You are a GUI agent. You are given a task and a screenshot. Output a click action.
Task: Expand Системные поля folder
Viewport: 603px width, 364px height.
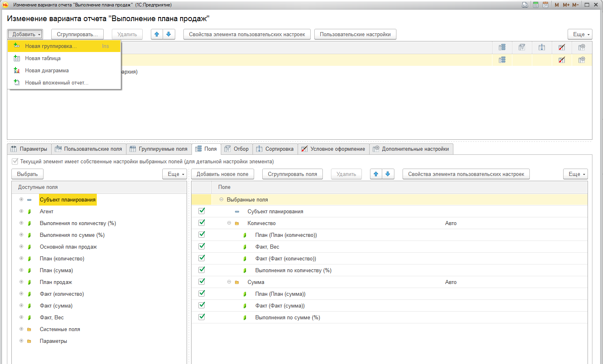[x=21, y=329]
